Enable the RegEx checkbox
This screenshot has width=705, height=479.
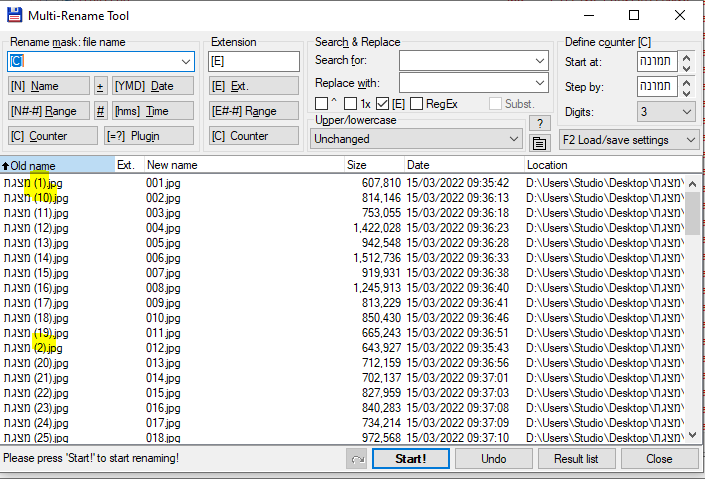coord(416,104)
